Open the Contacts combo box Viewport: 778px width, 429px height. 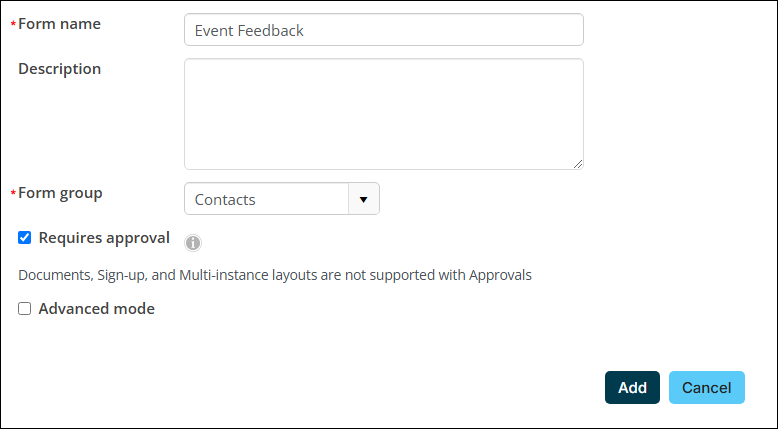[282, 199]
